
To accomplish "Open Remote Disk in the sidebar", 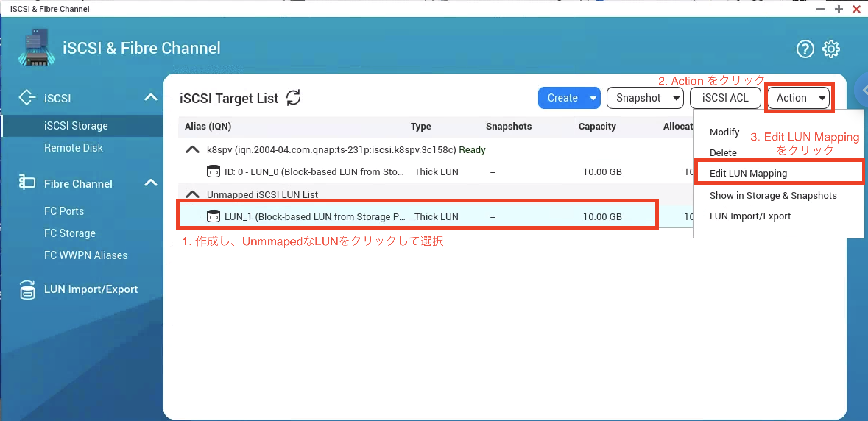I will pyautogui.click(x=73, y=148).
